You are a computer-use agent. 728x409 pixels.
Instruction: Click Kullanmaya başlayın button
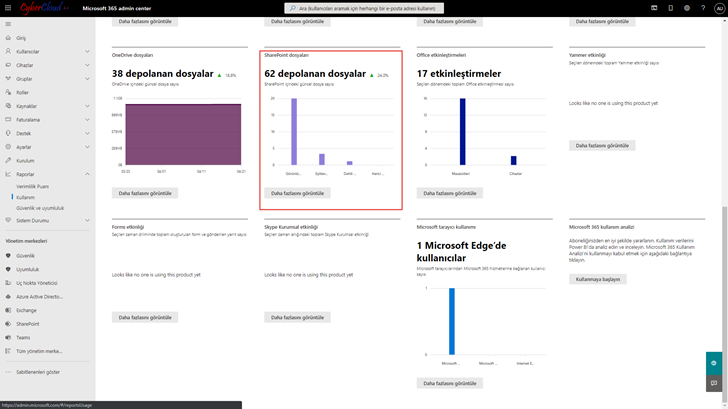click(598, 279)
